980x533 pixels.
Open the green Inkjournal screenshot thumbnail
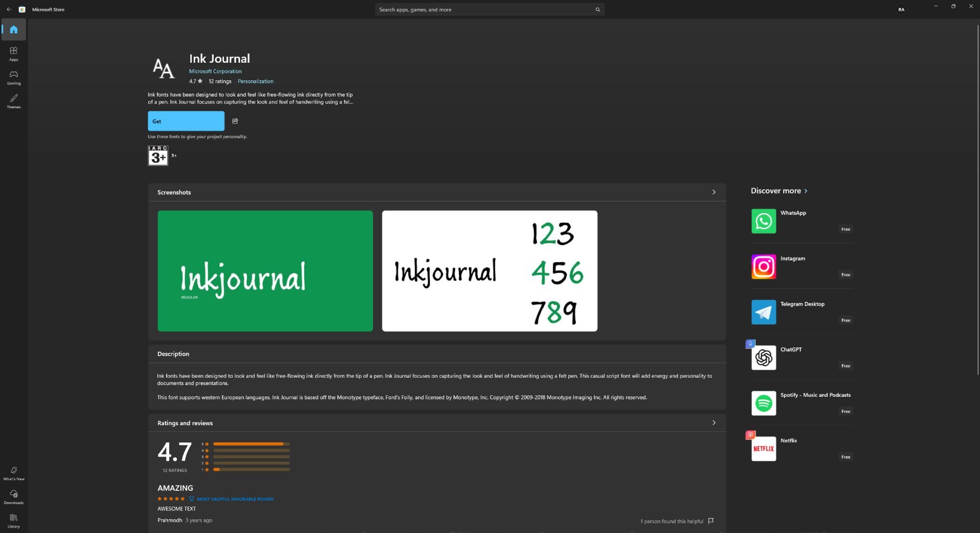click(x=265, y=271)
